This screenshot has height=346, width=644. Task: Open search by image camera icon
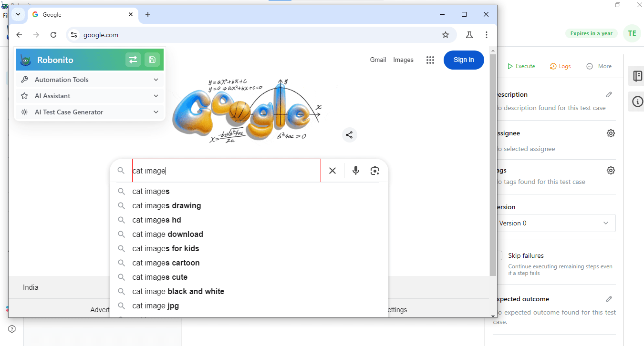coord(375,171)
